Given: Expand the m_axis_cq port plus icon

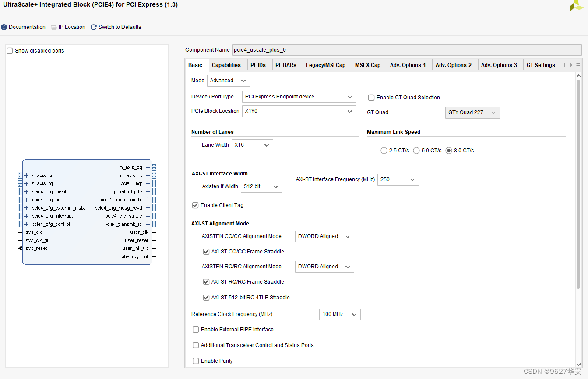Looking at the screenshot, I should (148, 168).
